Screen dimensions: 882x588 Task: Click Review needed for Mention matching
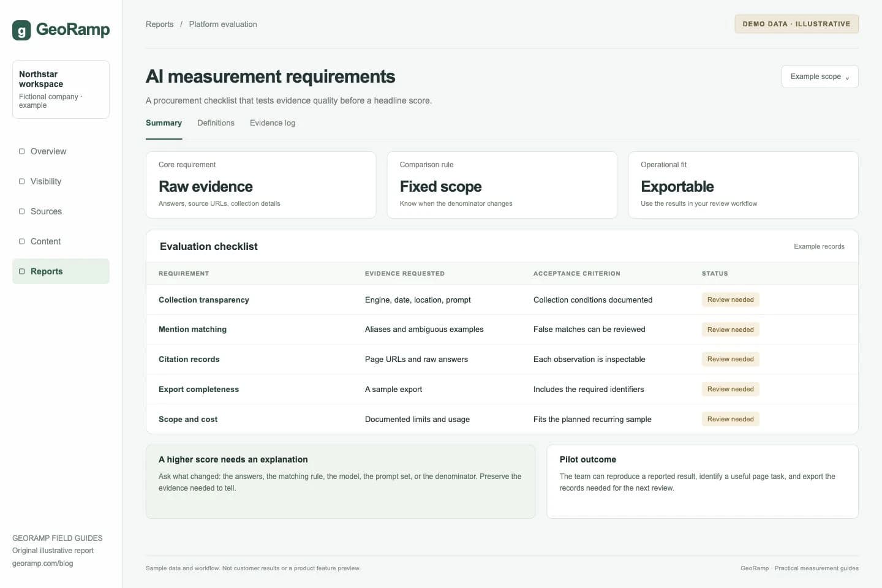[x=730, y=330]
